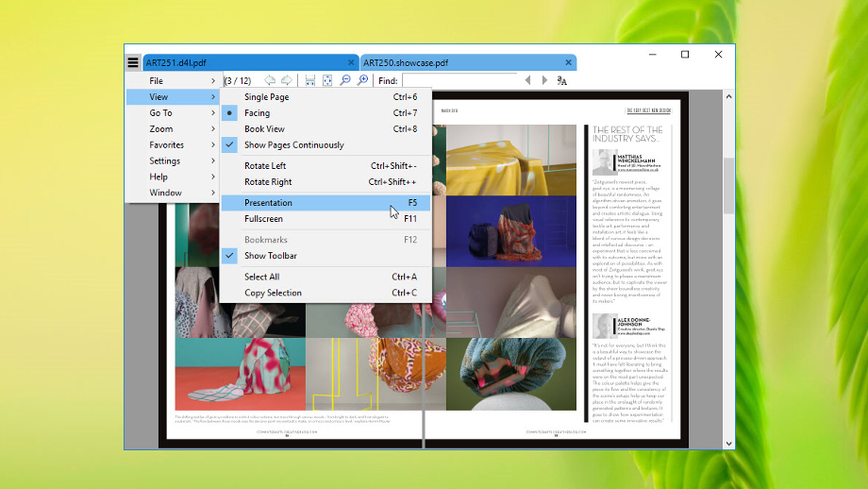Expand the Go To submenu
Screen dimensions: 868x489
point(174,113)
